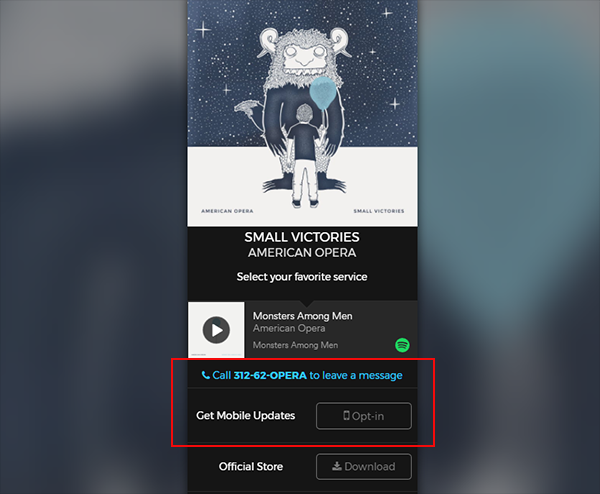
Task: Click the Download button
Action: (x=364, y=466)
